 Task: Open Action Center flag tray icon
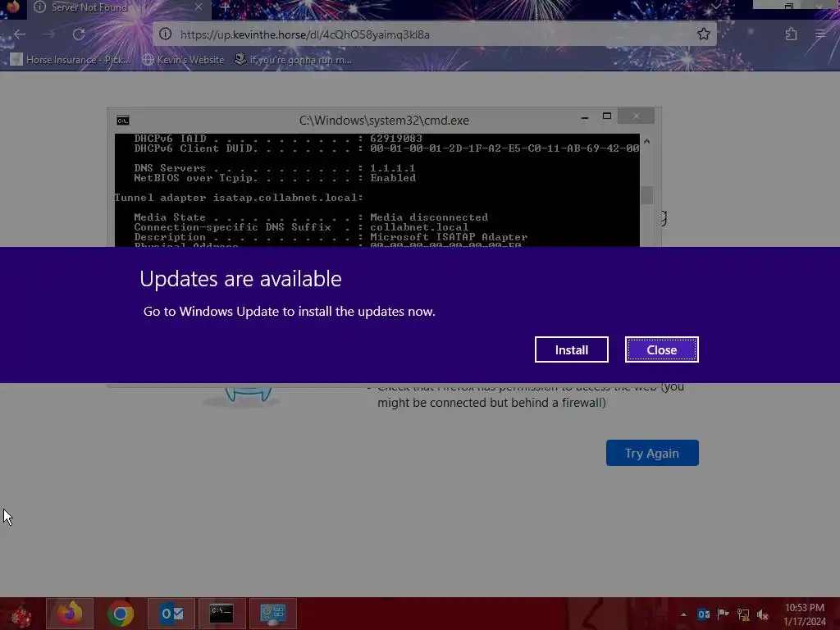[724, 614]
